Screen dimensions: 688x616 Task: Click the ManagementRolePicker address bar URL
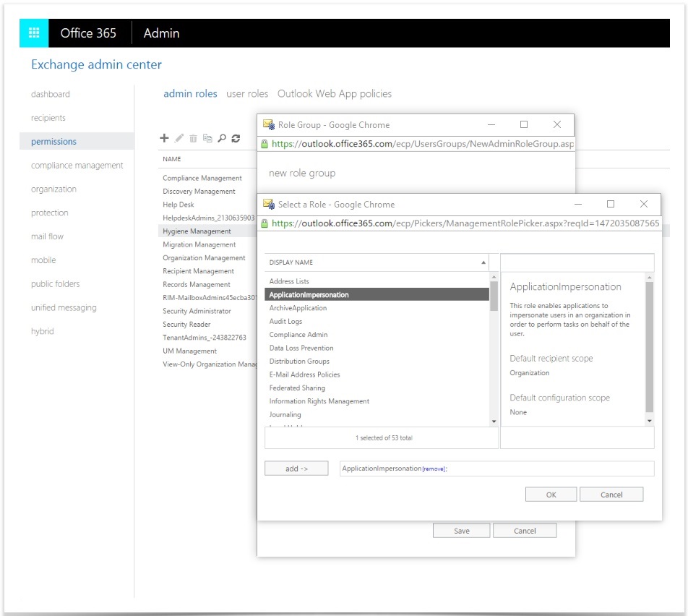point(465,223)
